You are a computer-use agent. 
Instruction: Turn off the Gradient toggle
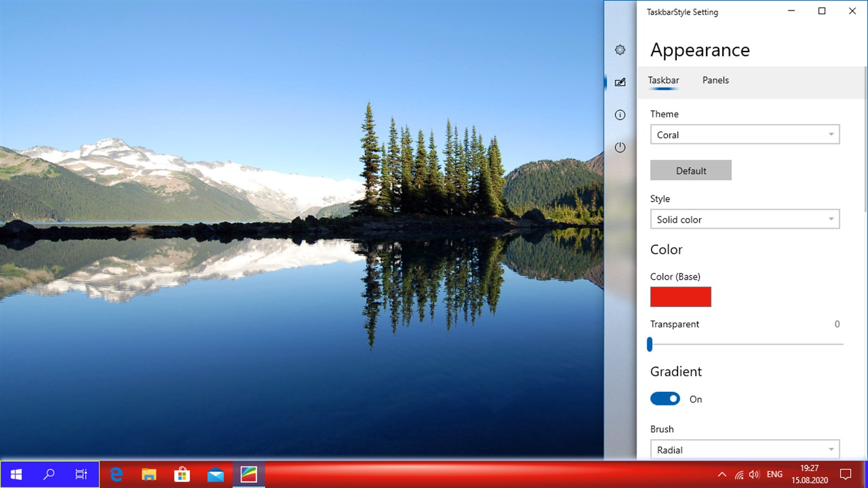[x=665, y=399]
